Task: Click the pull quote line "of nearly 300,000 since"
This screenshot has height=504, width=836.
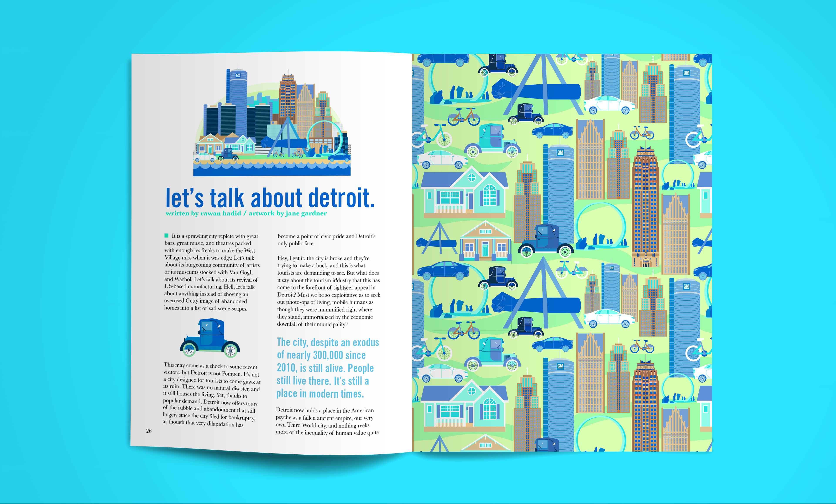Action: pyautogui.click(x=321, y=355)
